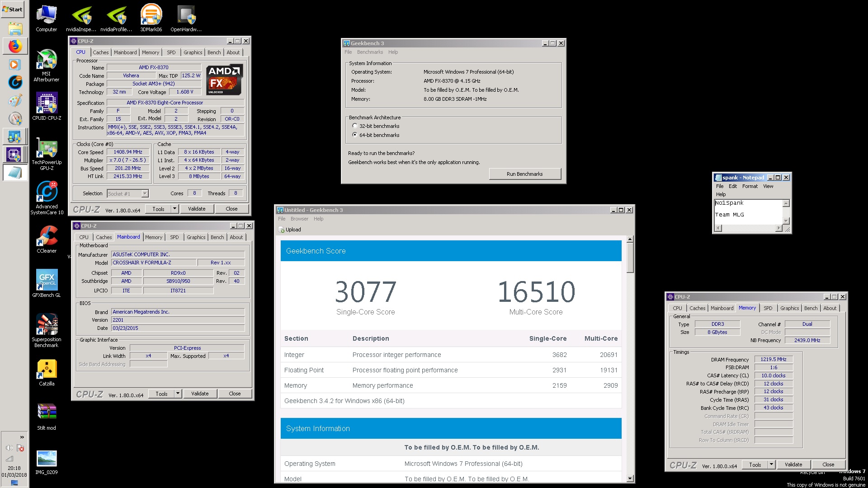Screen dimensions: 868x488
Task: Show hidden tray icons chevron
Action: tap(22, 437)
